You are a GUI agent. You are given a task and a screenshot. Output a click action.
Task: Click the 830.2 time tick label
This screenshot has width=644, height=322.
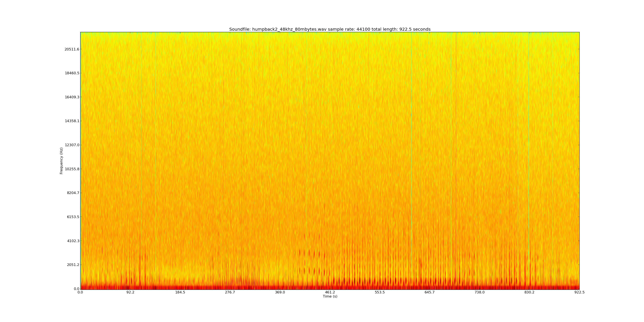[x=529, y=292]
